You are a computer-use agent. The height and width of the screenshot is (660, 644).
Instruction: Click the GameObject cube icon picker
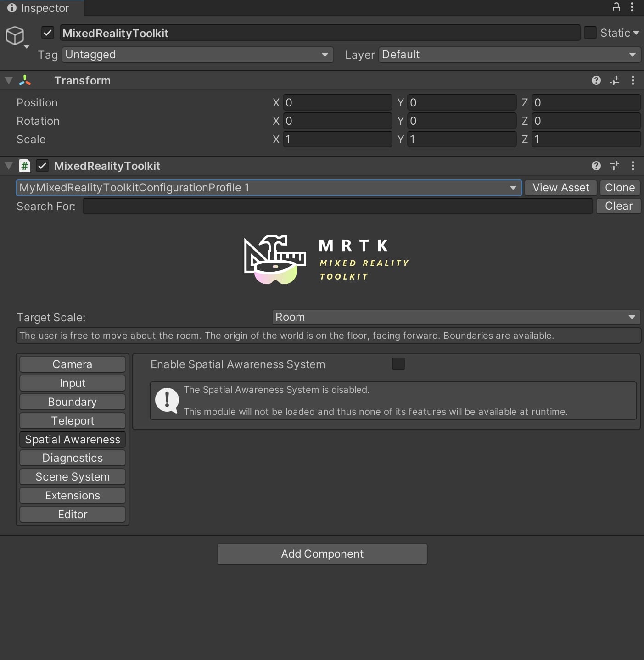pos(15,35)
